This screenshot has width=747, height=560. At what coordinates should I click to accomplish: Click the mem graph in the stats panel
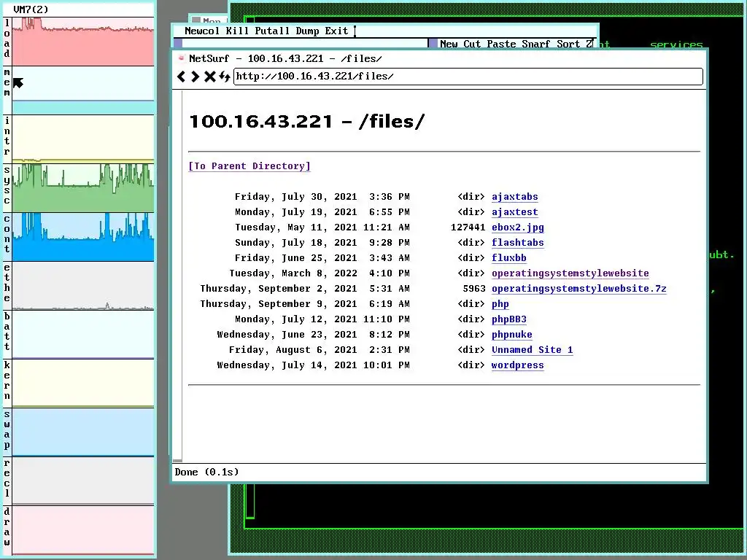point(83,90)
